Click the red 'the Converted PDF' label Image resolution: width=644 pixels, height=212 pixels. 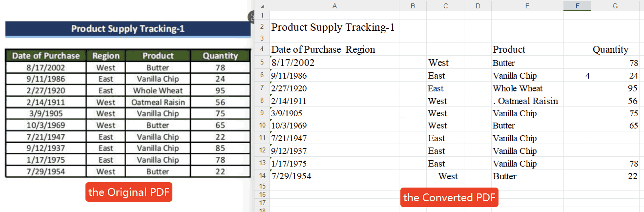(x=449, y=197)
